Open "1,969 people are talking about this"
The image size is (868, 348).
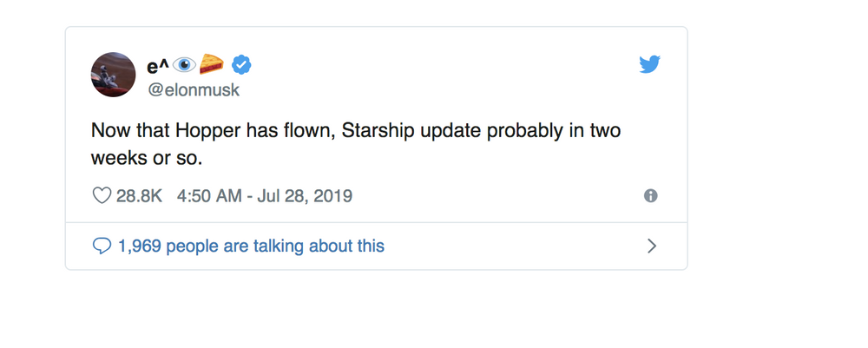(251, 246)
